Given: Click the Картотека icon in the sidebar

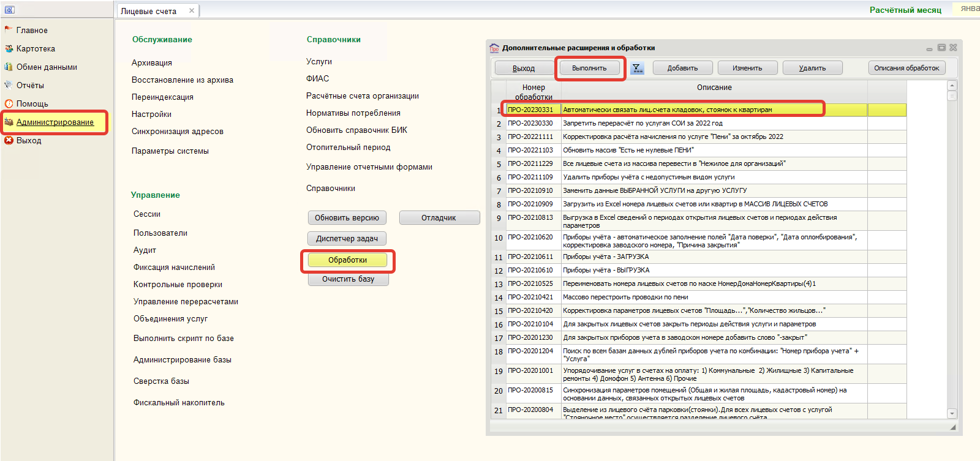Looking at the screenshot, I should [9, 48].
